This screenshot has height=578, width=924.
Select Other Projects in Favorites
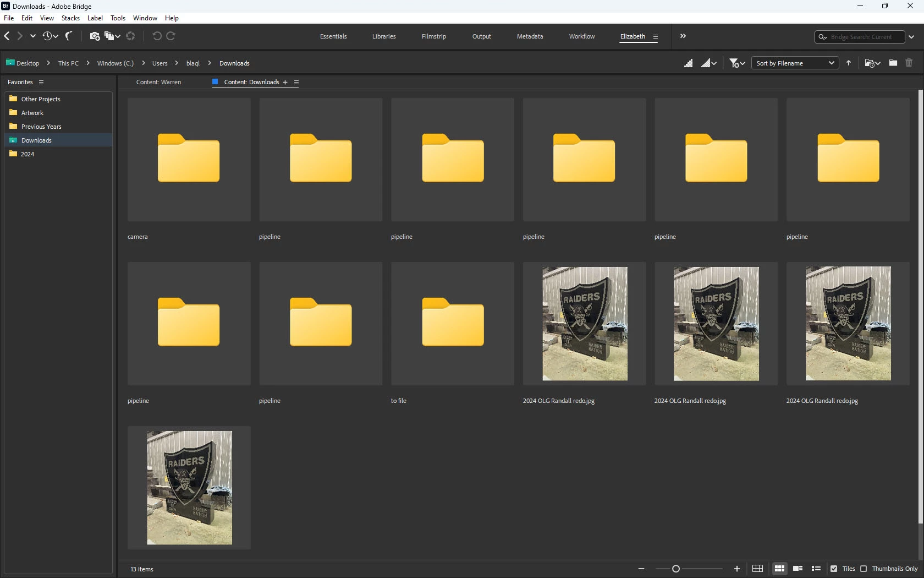point(58,99)
